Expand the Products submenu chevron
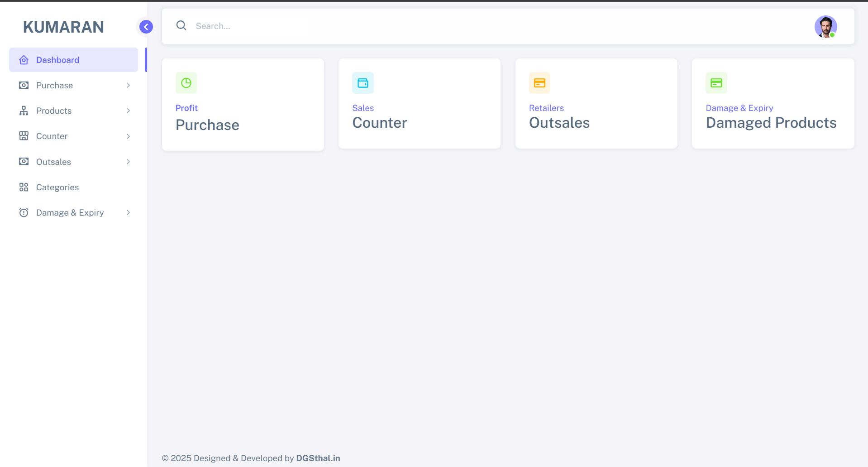Viewport: 868px width, 467px height. coord(129,111)
